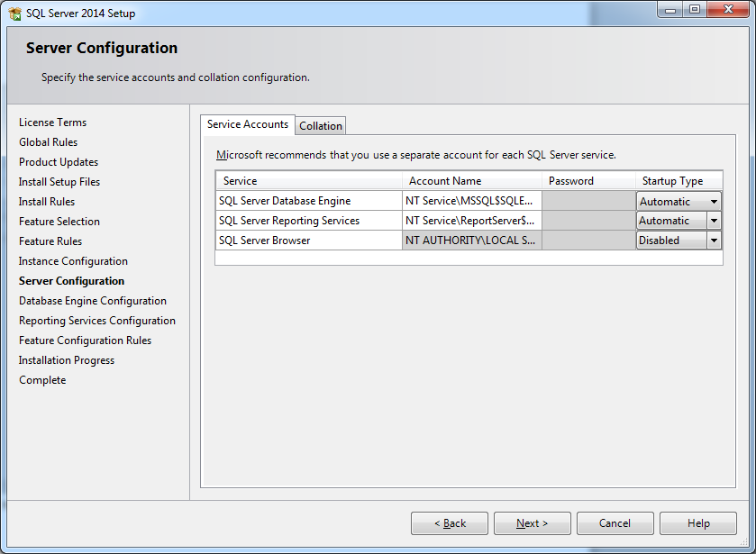Viewport: 756px width, 554px height.
Task: Close the SQL Server 2014 Setup window
Action: coord(729,10)
